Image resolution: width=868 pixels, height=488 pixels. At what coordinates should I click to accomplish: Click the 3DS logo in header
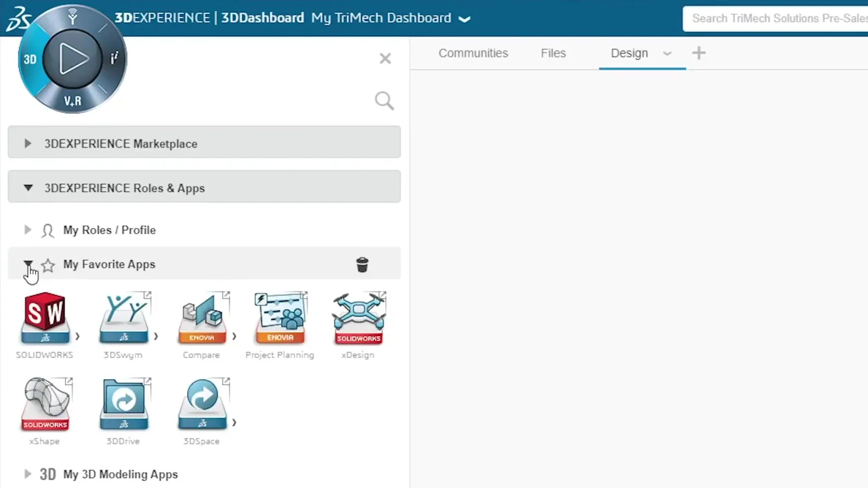point(17,19)
